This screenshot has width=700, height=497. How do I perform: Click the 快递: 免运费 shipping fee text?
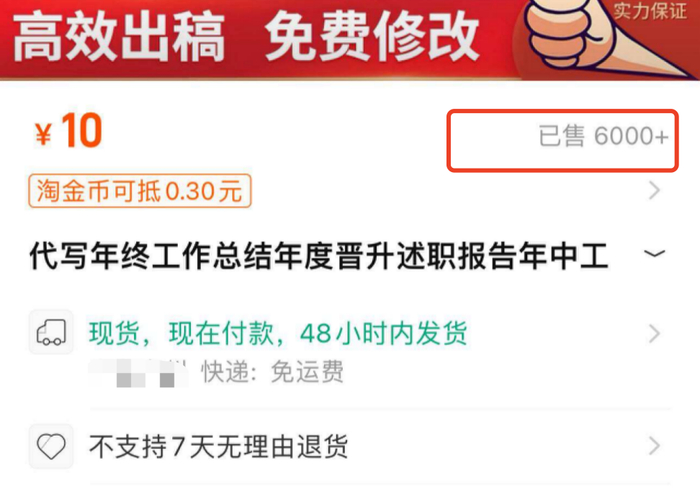(273, 372)
